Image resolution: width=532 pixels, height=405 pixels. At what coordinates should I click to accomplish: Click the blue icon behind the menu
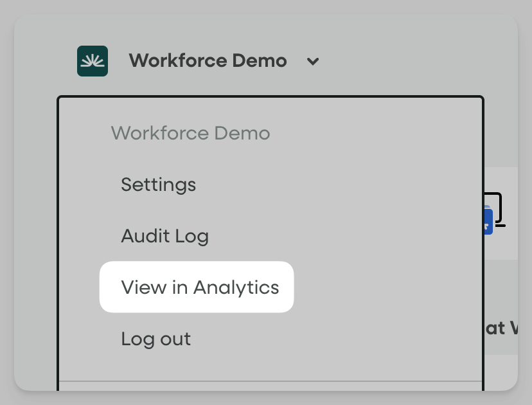coord(488,220)
